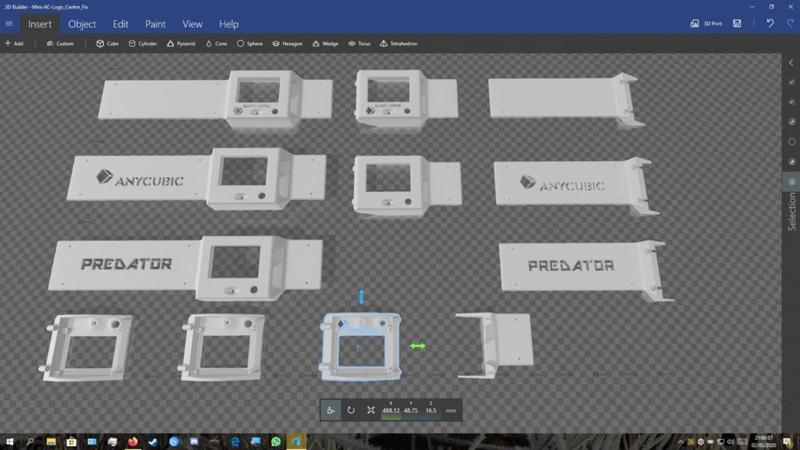Open WhatsApp from the taskbar

(276, 442)
